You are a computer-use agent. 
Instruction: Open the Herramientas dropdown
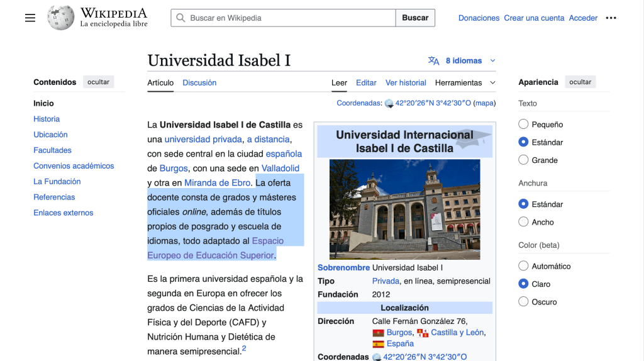(465, 82)
